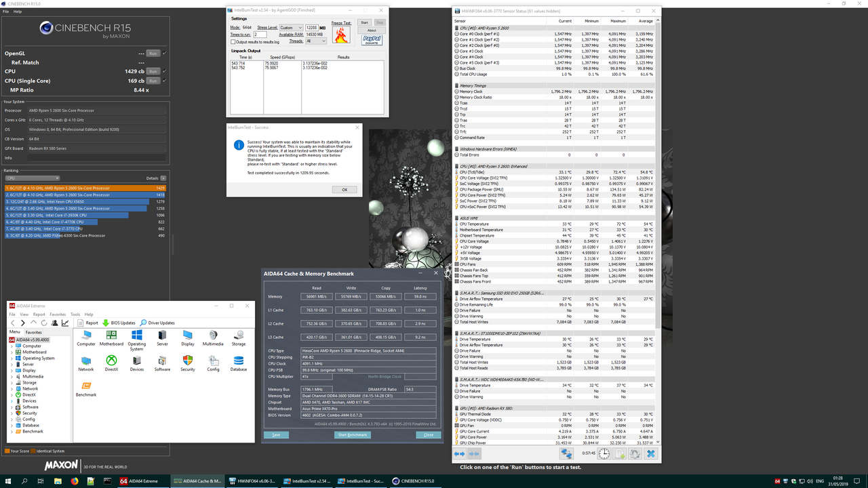Click AIDA64 toolbar forward arrow
The height and width of the screenshot is (488, 868).
pyautogui.click(x=22, y=323)
